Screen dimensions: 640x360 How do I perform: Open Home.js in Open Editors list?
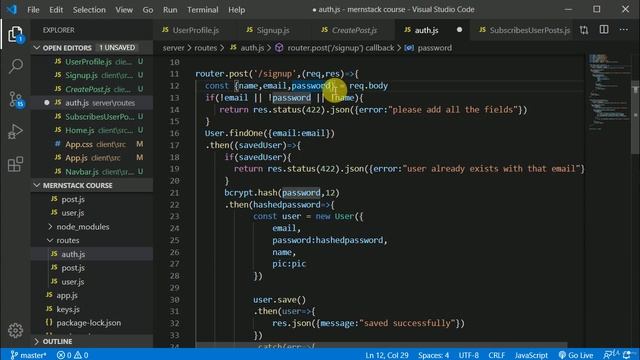click(x=92, y=130)
